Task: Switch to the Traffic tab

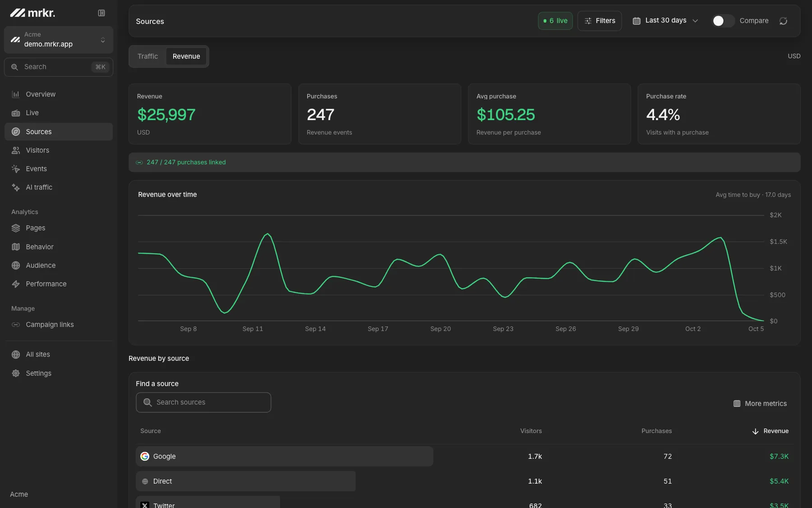Action: tap(148, 56)
